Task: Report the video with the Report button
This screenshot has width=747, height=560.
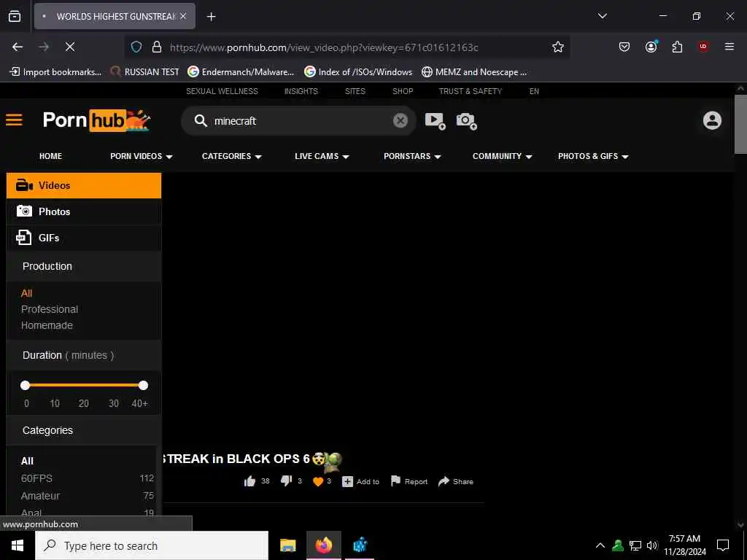Action: click(409, 481)
